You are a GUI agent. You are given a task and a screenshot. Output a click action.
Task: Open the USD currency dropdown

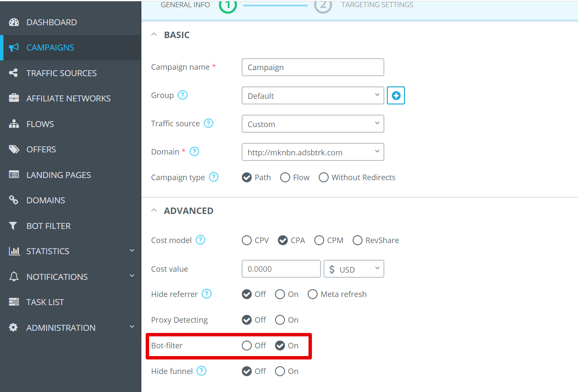[x=354, y=269]
